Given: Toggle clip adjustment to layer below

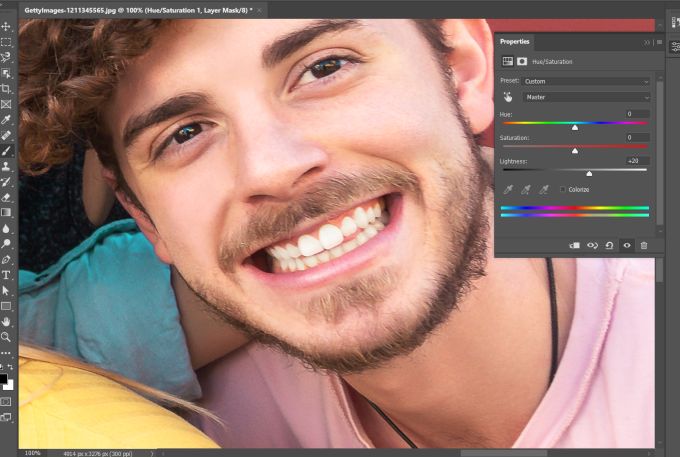Looking at the screenshot, I should click(574, 245).
